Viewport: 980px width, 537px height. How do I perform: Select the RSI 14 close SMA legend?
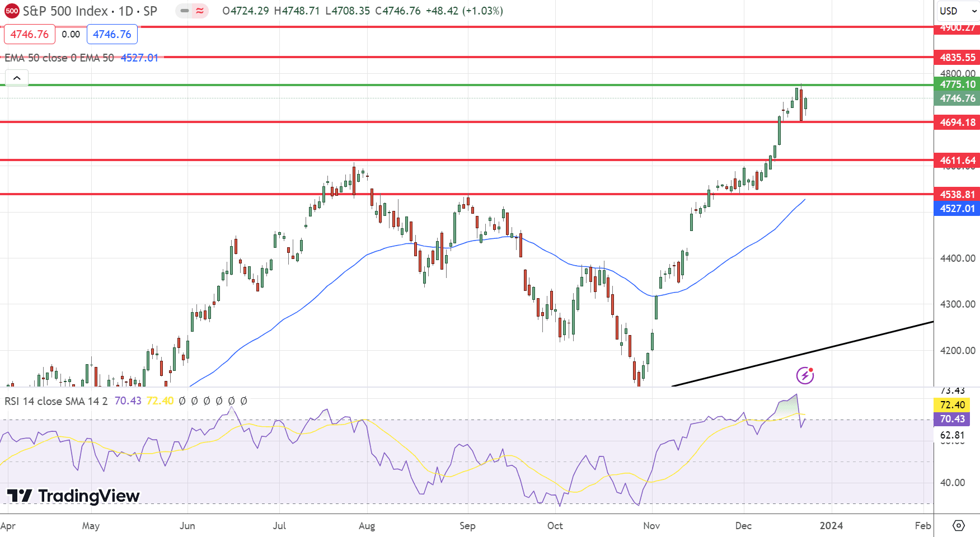[x=56, y=401]
